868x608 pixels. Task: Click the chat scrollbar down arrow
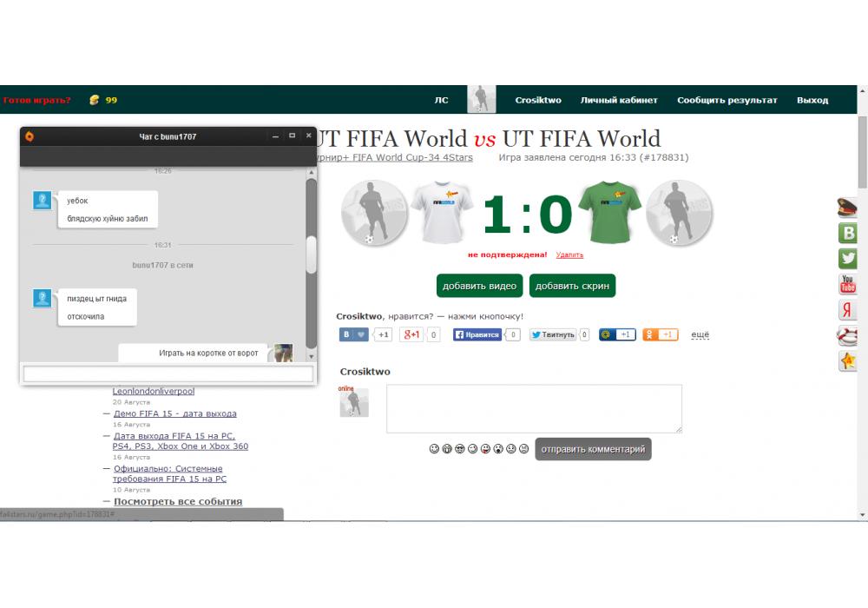(311, 357)
